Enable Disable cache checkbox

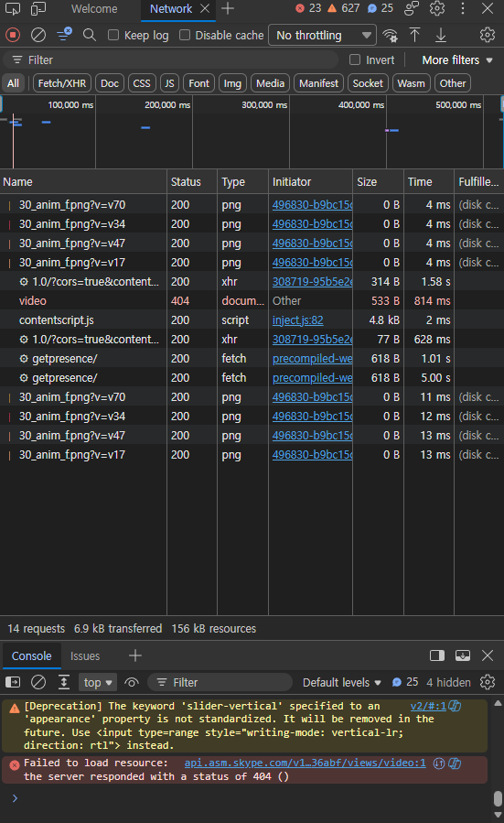185,35
